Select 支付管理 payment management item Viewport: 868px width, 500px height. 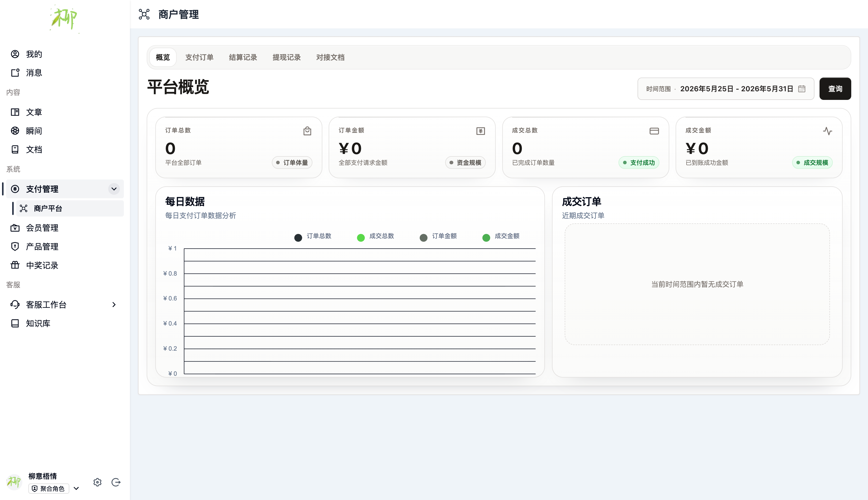[65, 189]
